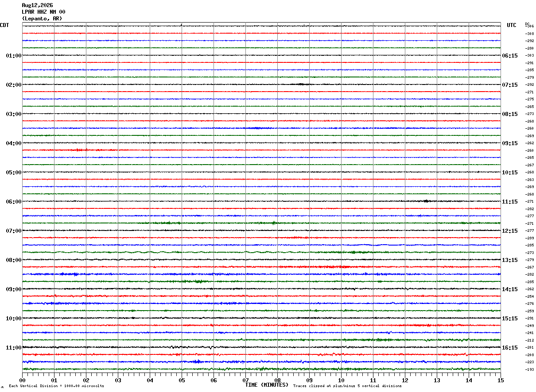Click the DC offset value -193
The width and height of the screenshot is (536, 392).
pos(529,369)
